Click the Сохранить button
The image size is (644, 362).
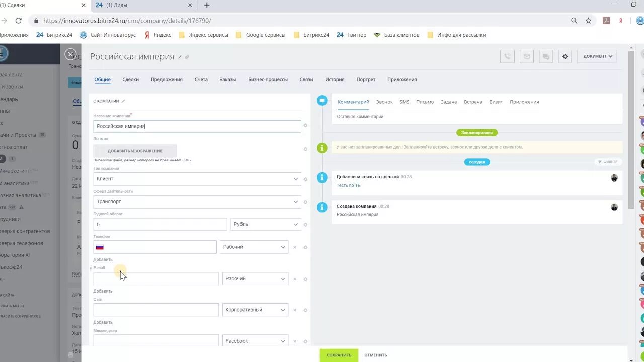(x=339, y=355)
